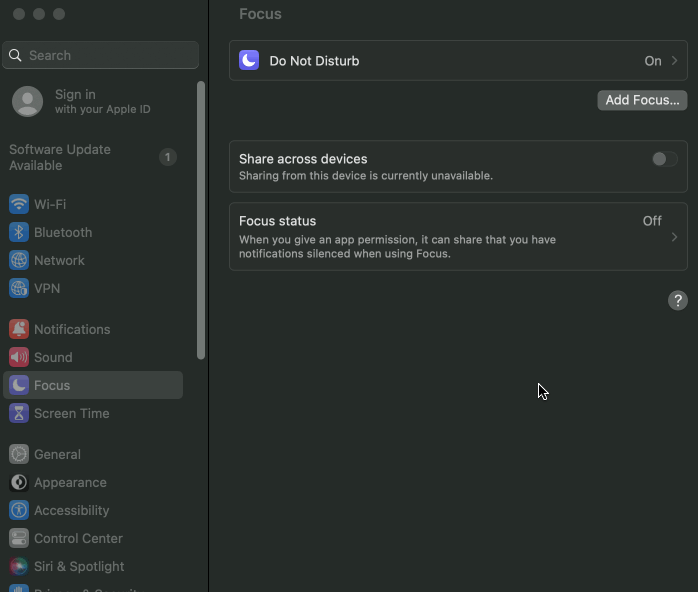Click the Apple ID avatar icon
The width and height of the screenshot is (698, 592).
[x=28, y=101]
